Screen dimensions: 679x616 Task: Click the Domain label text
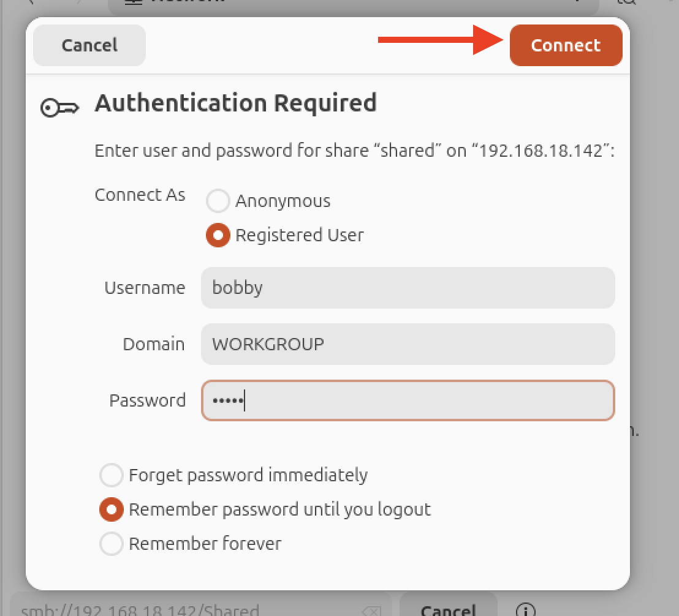153,344
